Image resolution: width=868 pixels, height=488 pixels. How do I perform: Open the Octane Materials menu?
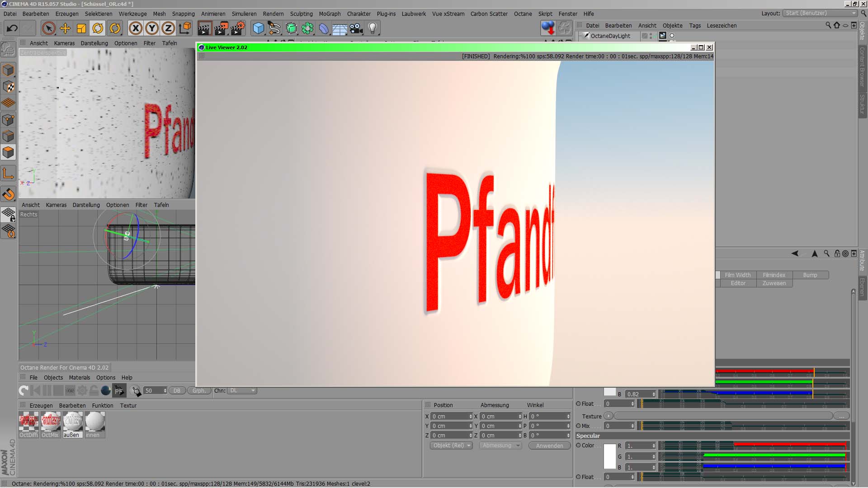tap(79, 378)
